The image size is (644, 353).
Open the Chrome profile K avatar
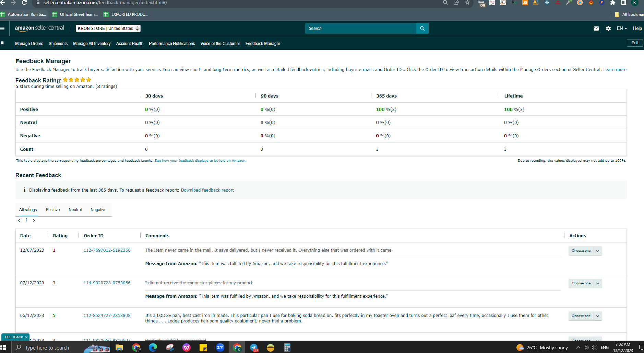point(635,3)
